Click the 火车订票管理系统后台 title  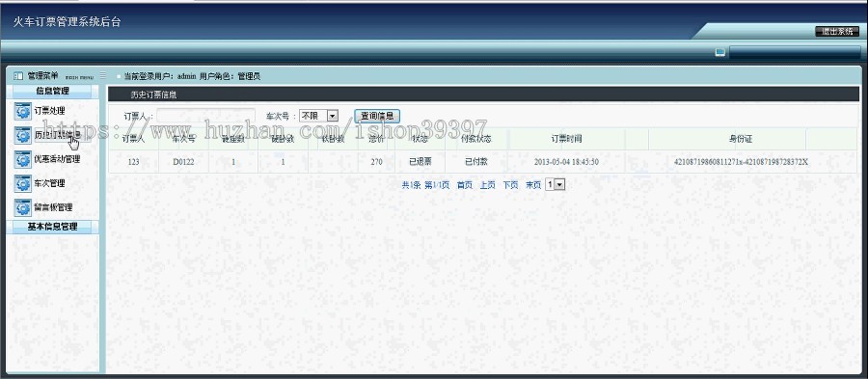point(67,22)
